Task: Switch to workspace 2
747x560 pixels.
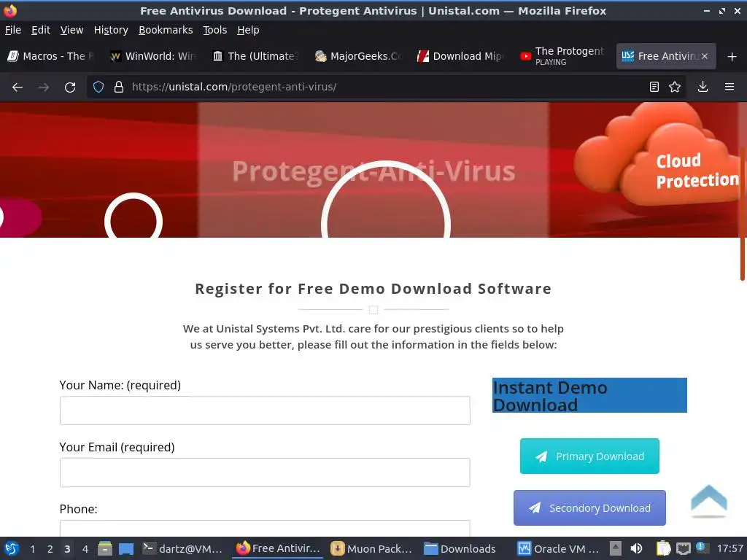Action: [x=50, y=549]
